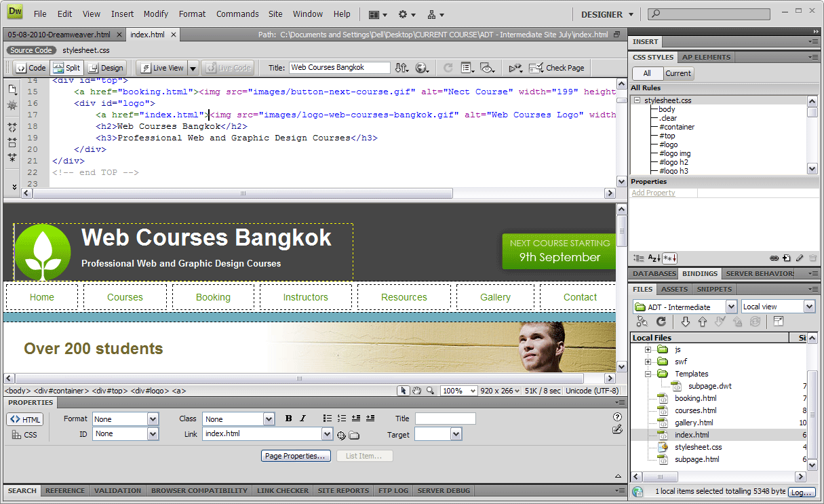
Task: Click the Log... button
Action: [x=802, y=492]
